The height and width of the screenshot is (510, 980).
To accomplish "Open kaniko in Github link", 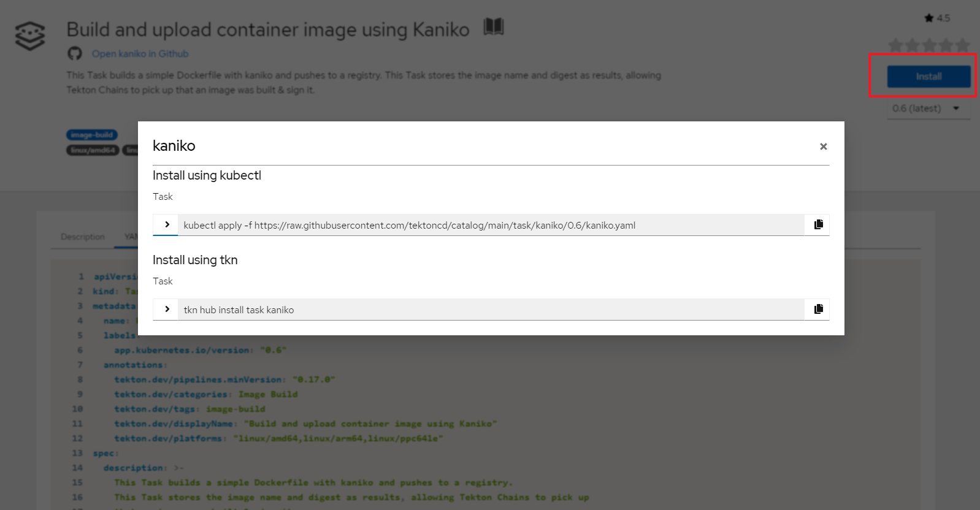I will click(140, 54).
